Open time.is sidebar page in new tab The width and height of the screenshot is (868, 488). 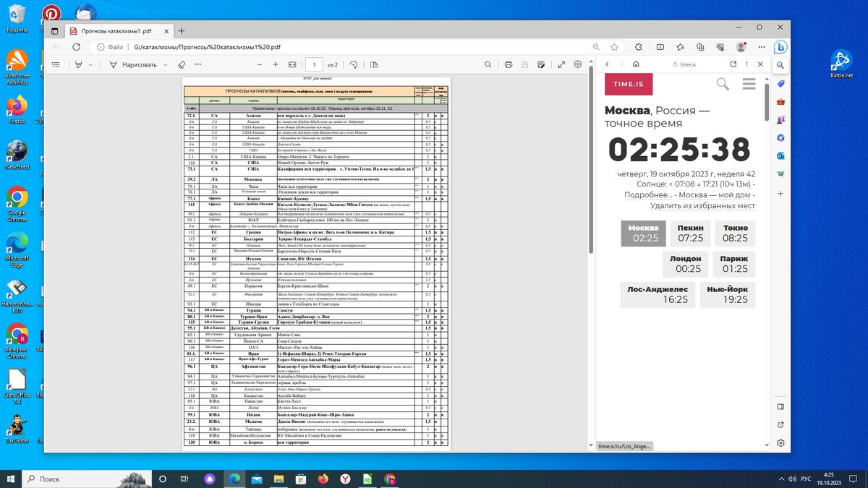point(733,64)
